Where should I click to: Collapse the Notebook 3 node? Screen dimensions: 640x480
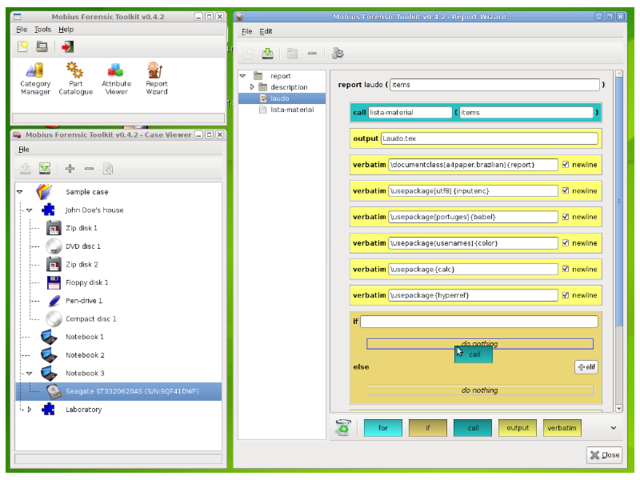tap(29, 373)
